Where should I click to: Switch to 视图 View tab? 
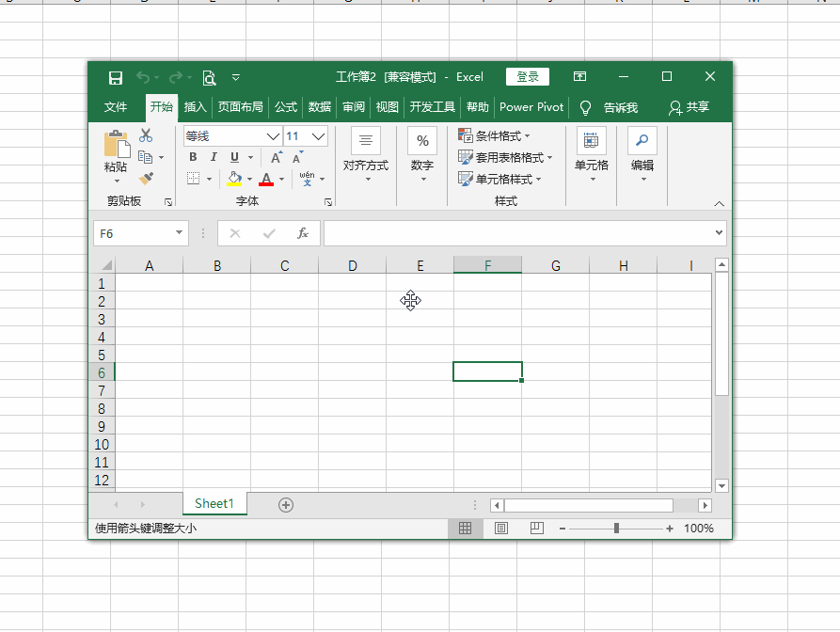click(387, 107)
